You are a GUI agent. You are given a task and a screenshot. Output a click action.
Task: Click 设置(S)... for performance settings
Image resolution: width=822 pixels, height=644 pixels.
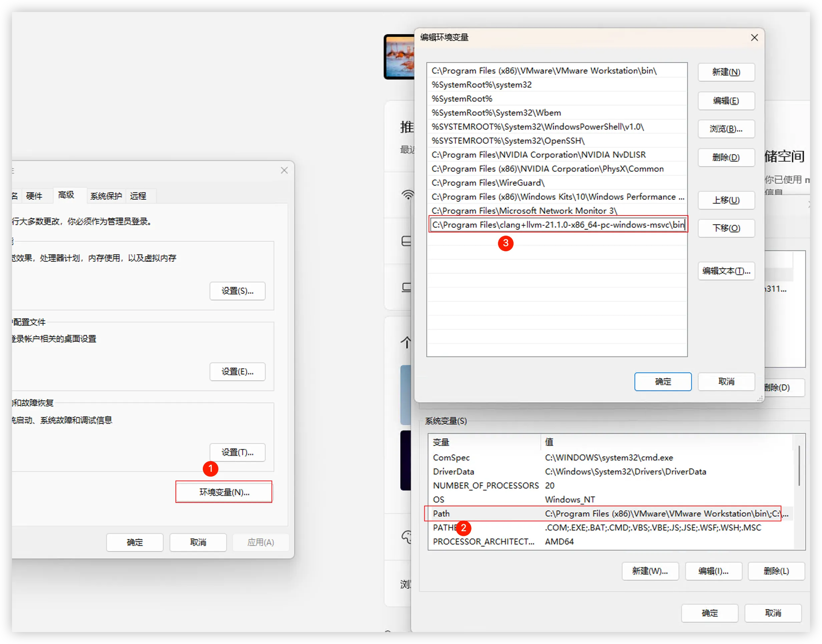(x=238, y=291)
